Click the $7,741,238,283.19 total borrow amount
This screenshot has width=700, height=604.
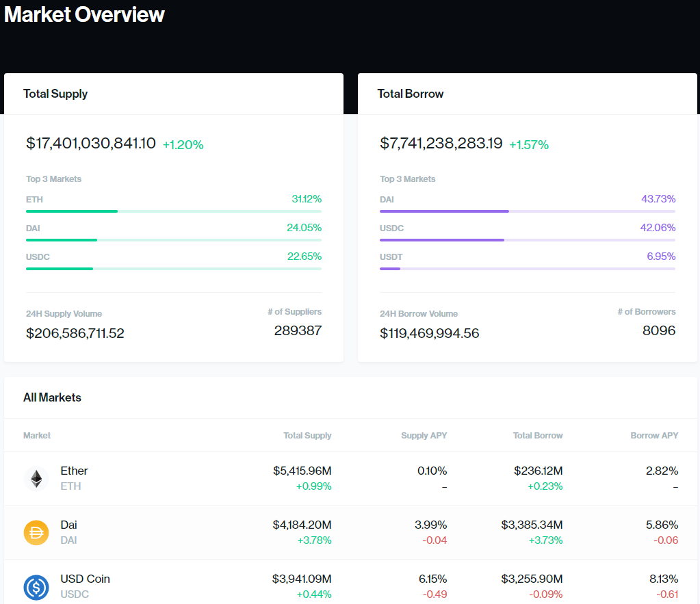441,144
